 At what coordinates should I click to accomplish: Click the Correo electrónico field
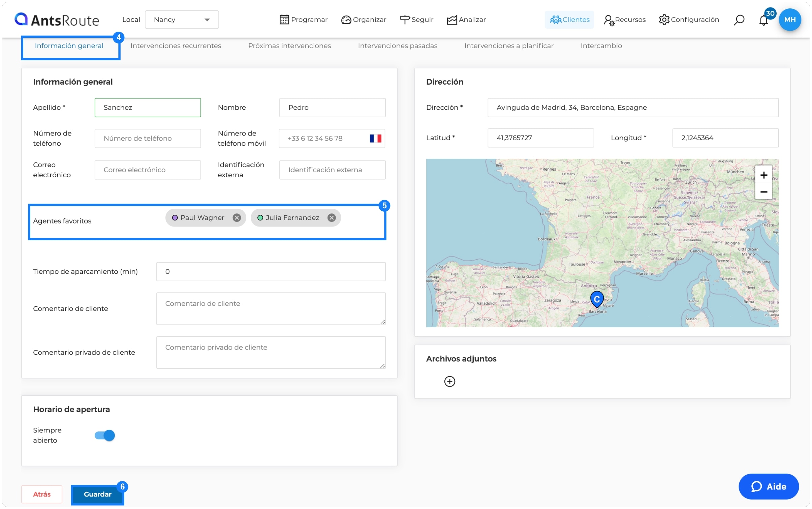(x=148, y=170)
